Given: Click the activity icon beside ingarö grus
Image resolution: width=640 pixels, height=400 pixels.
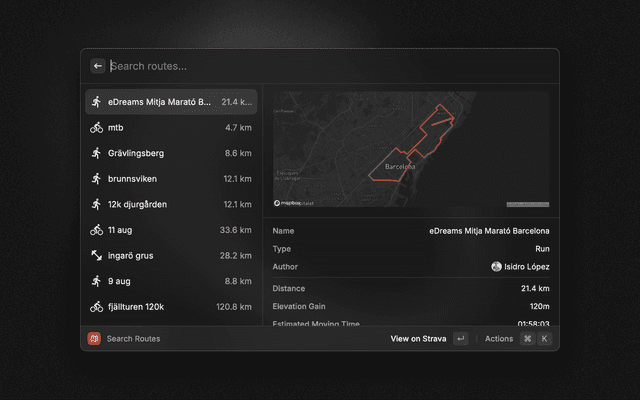Looking at the screenshot, I should pyautogui.click(x=96, y=256).
